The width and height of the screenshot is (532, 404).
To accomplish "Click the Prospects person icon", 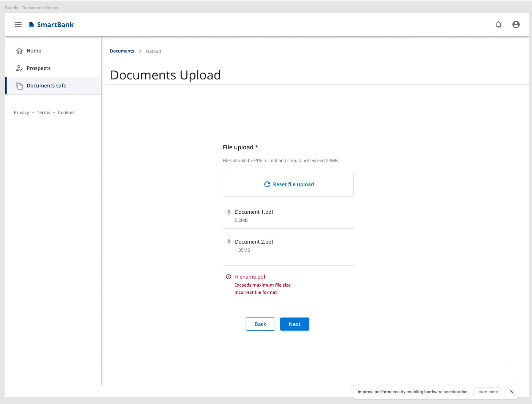I will tap(19, 68).
